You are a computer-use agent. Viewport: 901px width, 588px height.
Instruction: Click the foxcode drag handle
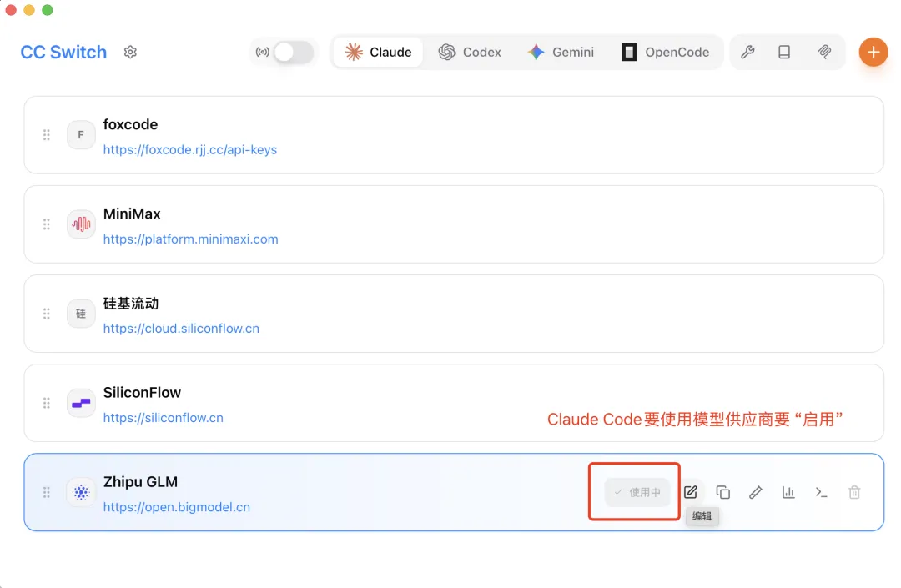pyautogui.click(x=47, y=135)
